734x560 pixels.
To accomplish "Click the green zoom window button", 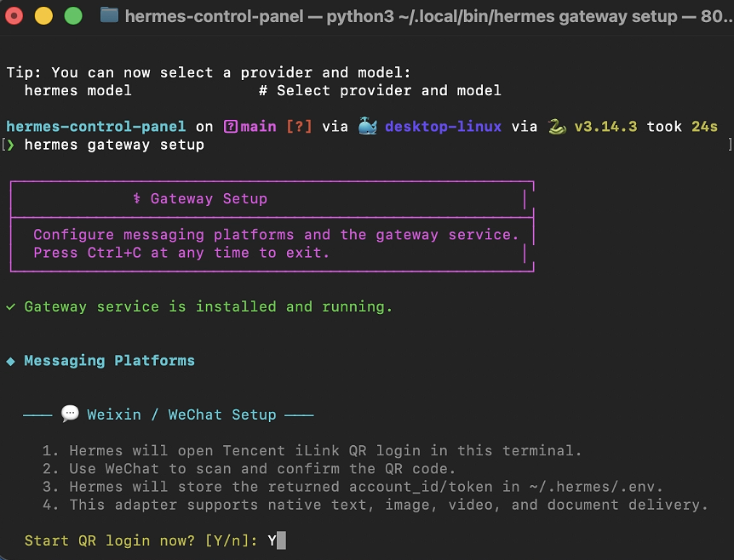I will 73,16.
